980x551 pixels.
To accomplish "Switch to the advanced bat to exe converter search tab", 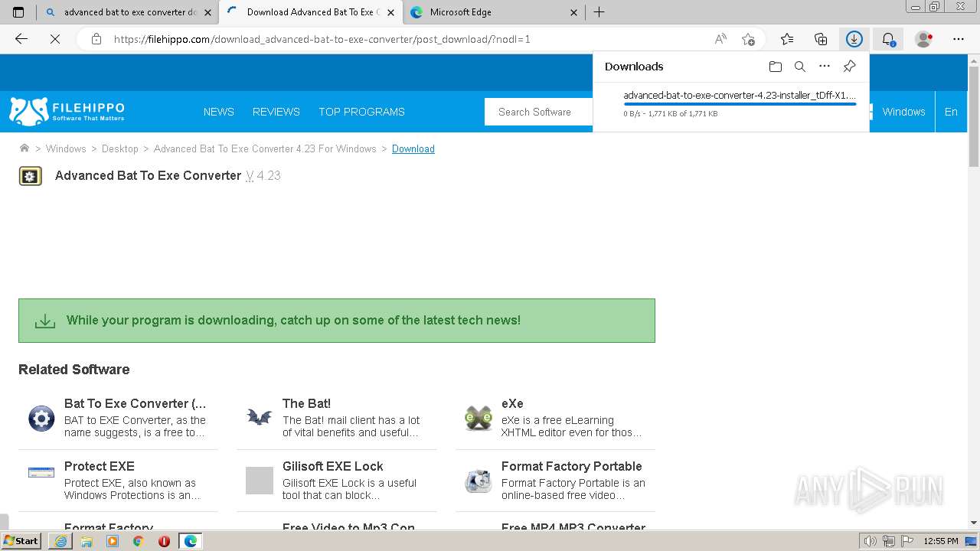I will pos(128,12).
